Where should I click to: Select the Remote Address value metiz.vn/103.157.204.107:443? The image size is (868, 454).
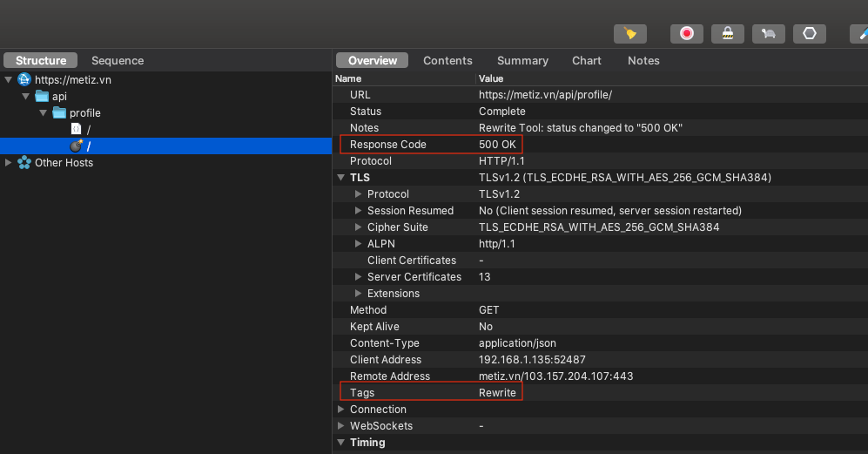(x=555, y=376)
